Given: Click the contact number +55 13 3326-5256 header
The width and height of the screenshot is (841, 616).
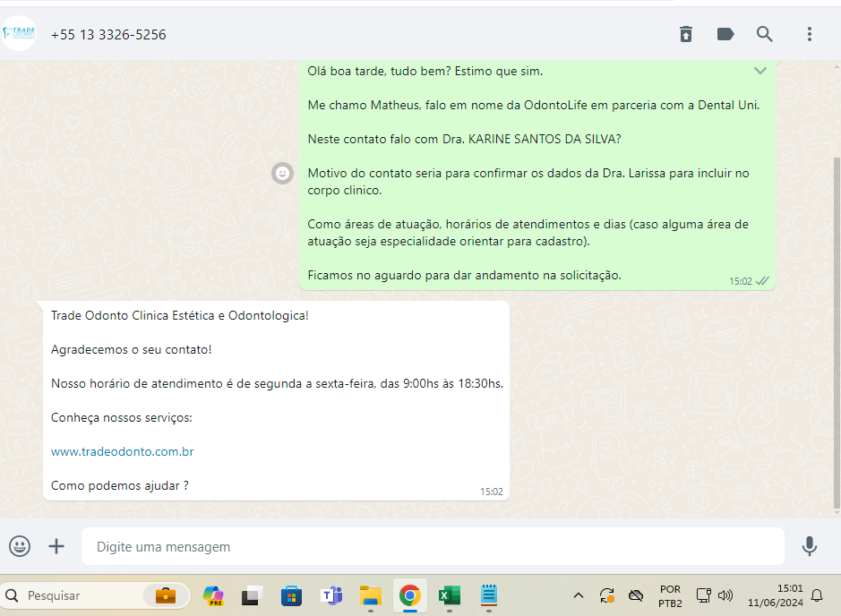Looking at the screenshot, I should click(x=108, y=35).
